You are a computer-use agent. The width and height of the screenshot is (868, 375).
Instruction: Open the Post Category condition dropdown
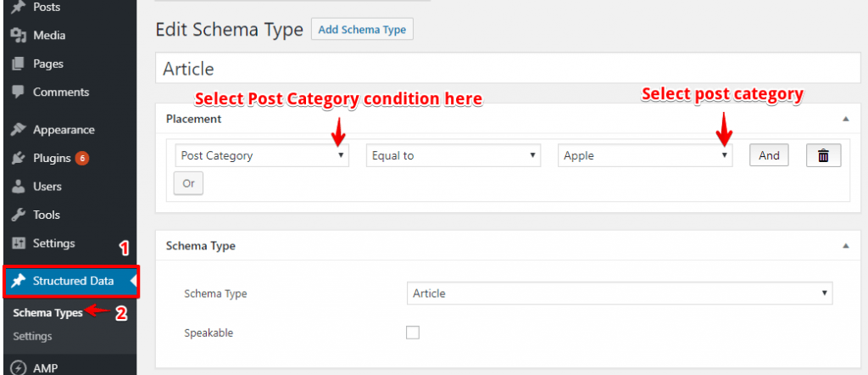click(x=262, y=155)
